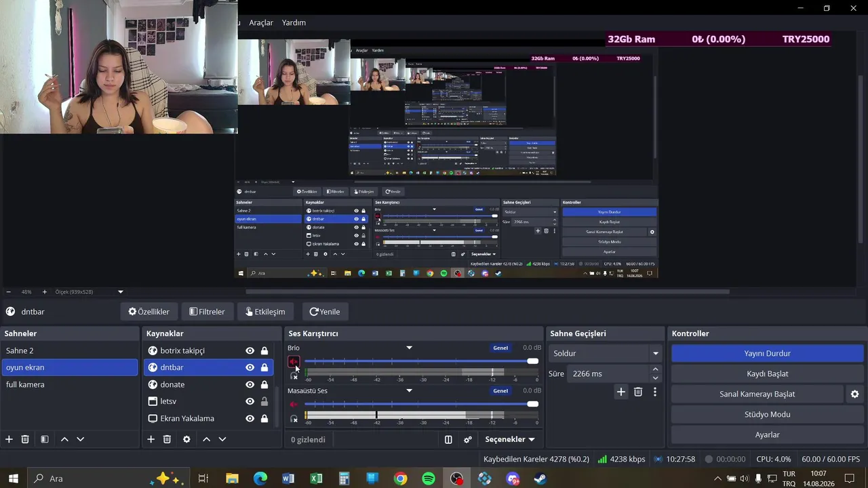Add a new scene with plus icon
The image size is (868, 488).
pyautogui.click(x=9, y=439)
